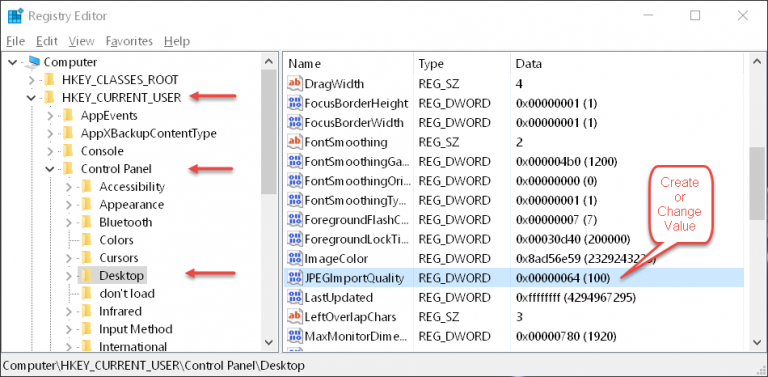Collapse the Control Panel tree node
Image resolution: width=768 pixels, height=377 pixels.
pyautogui.click(x=49, y=169)
